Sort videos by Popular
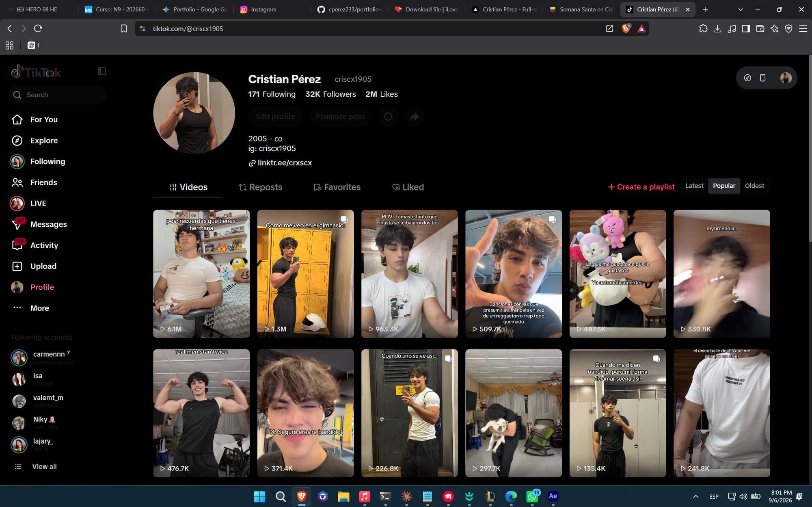Screen dimensions: 812x507 point(724,186)
